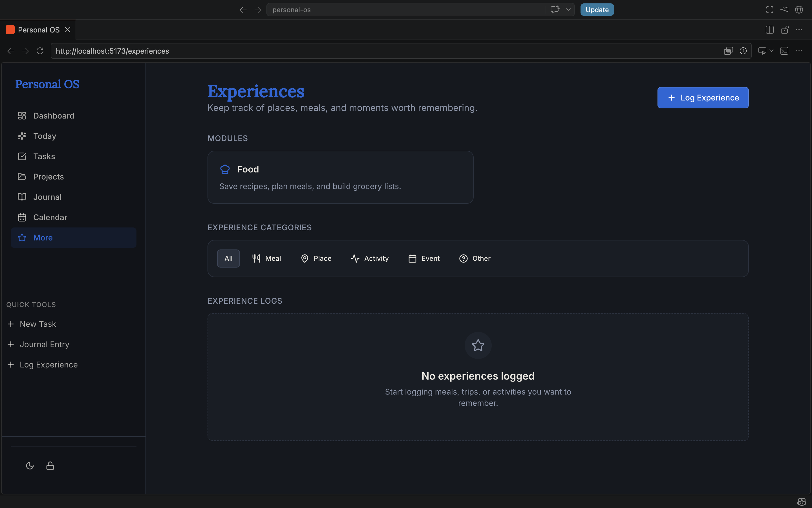Viewport: 812px width, 508px height.
Task: Click the More star icon
Action: pyautogui.click(x=22, y=238)
